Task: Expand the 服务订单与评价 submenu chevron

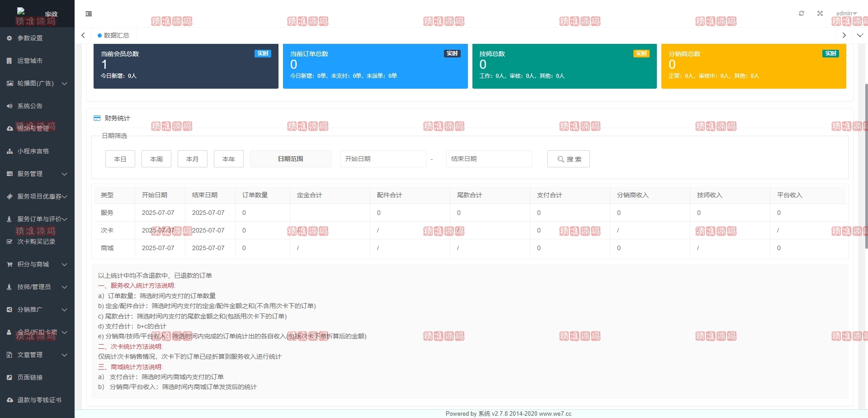Action: click(65, 219)
